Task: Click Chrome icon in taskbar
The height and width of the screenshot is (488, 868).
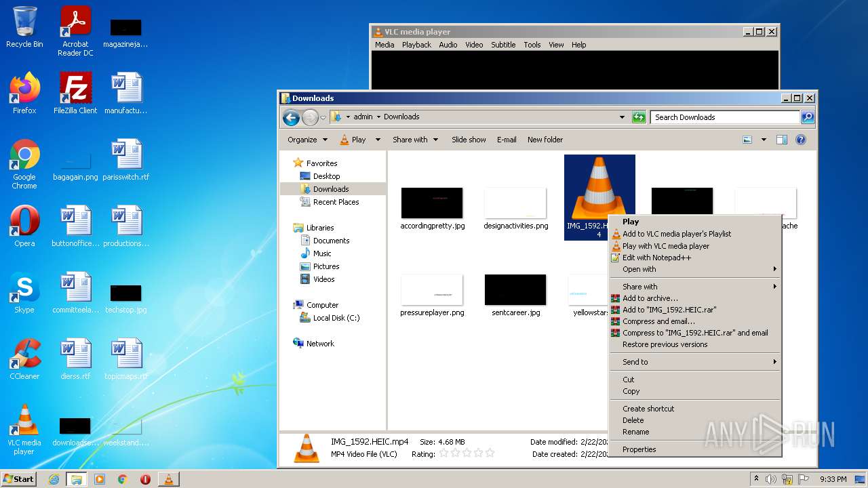Action: [123, 479]
